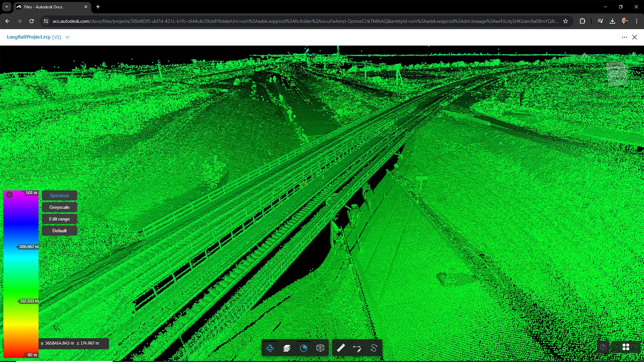Viewport: 644px width, 362px height.
Task: Toggle the apps grid panel
Action: pos(626,347)
